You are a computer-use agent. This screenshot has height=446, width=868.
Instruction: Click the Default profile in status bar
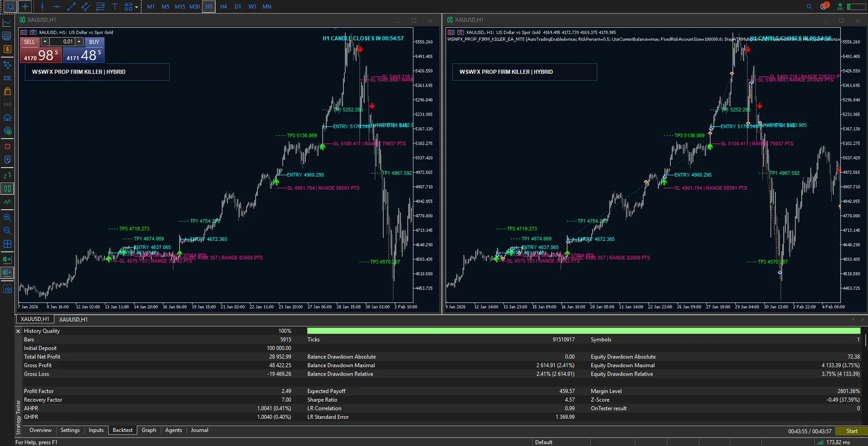(x=543, y=442)
